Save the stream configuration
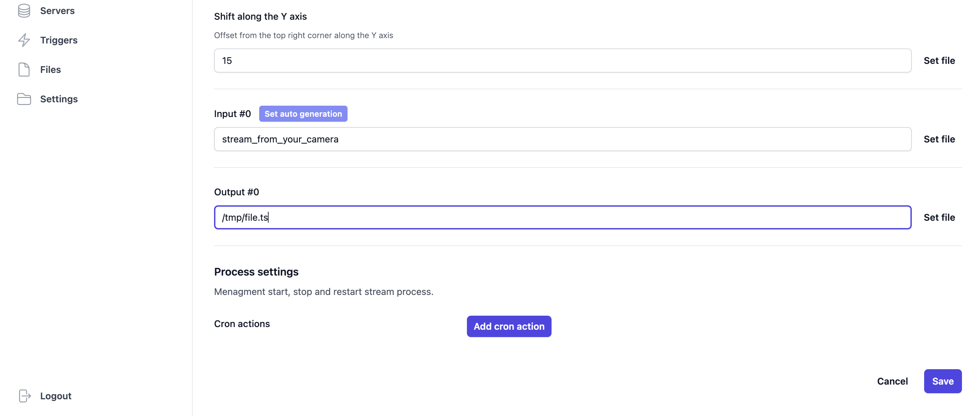Viewport: 980px width, 416px height. 942,381
